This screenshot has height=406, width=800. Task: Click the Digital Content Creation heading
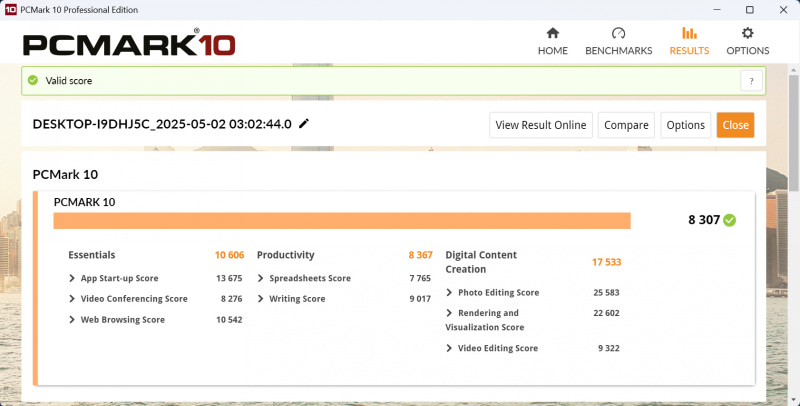pos(481,262)
